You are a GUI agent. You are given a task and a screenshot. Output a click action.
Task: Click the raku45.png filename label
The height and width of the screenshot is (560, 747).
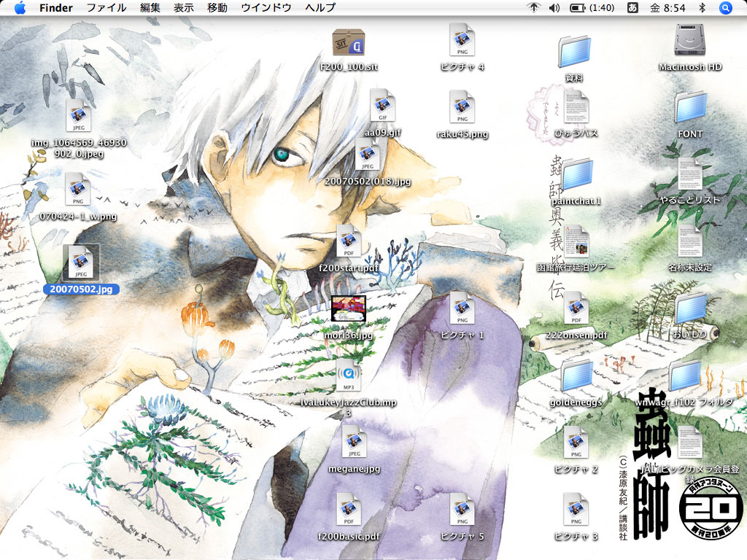[x=462, y=134]
